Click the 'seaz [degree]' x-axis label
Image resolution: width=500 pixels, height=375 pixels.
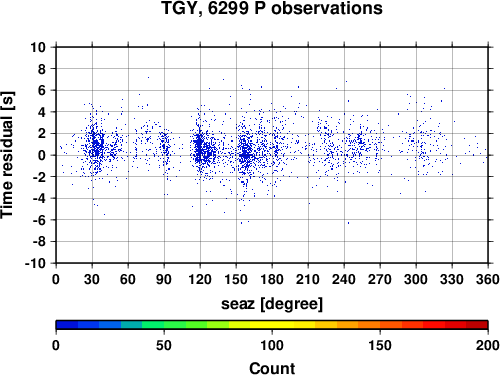(272, 304)
